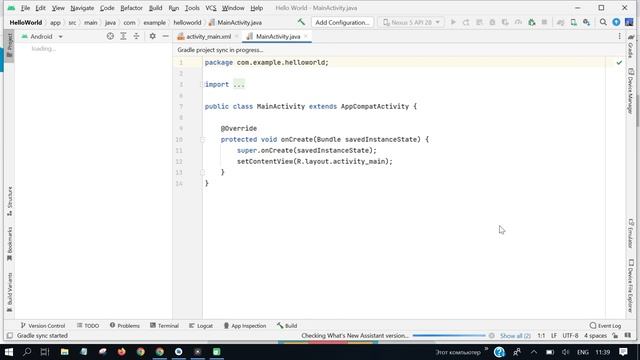Click the ENG language indicator
The width and height of the screenshot is (640, 360).
[582, 352]
